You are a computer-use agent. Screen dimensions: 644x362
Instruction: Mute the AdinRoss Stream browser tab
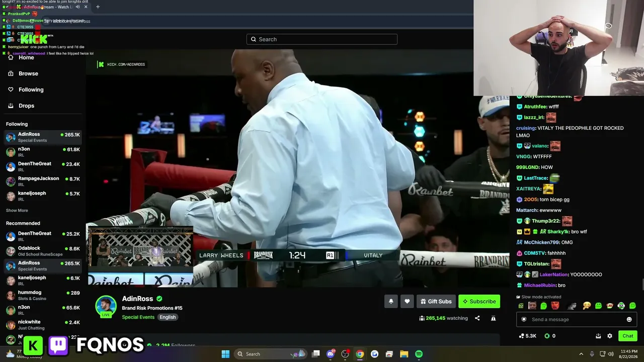(x=77, y=7)
